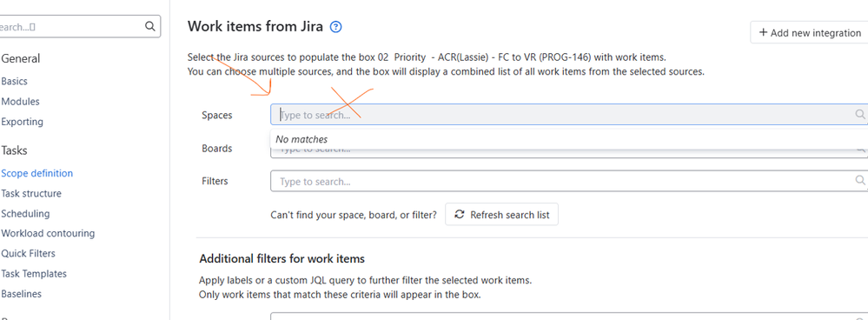Click the search magnifier icon in sidebar
This screenshot has width=868, height=320.
click(150, 26)
